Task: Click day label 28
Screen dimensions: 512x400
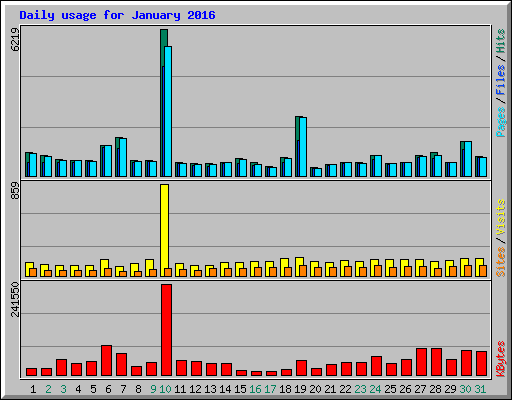Action: [x=435, y=389]
